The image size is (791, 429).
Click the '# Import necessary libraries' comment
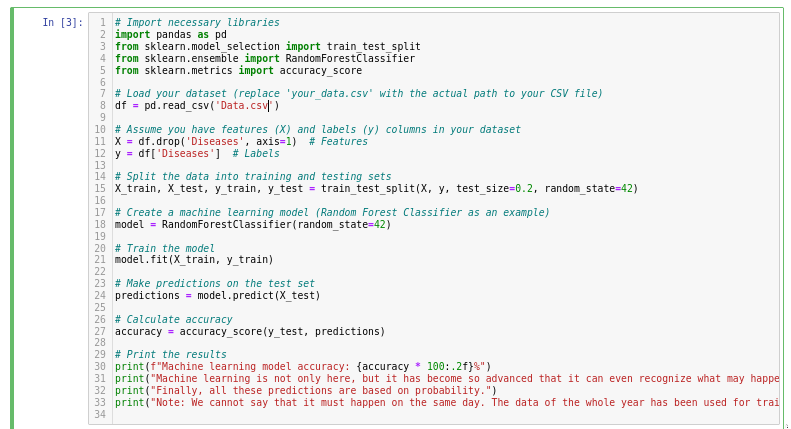pos(197,22)
